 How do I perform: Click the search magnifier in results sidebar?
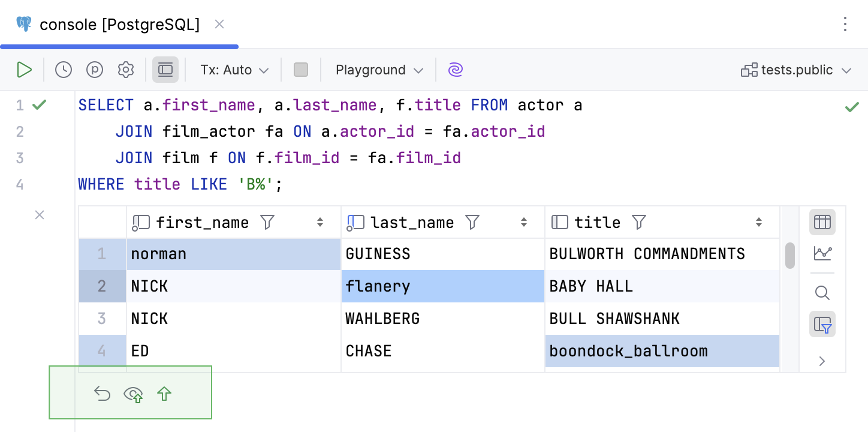tap(822, 293)
